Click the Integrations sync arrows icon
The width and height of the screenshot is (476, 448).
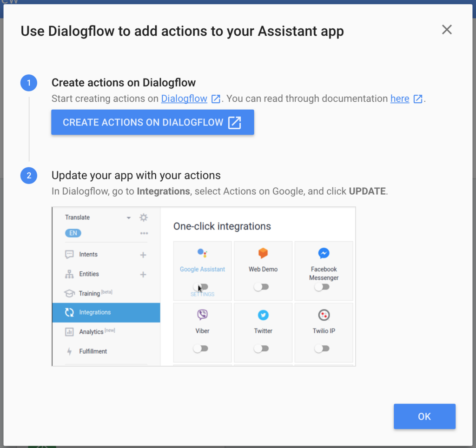(x=69, y=312)
